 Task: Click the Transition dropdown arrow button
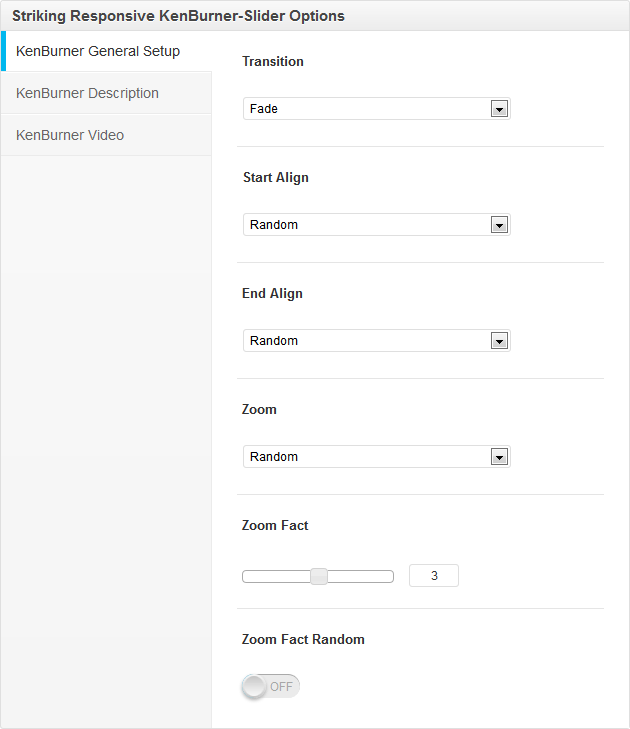pyautogui.click(x=499, y=109)
